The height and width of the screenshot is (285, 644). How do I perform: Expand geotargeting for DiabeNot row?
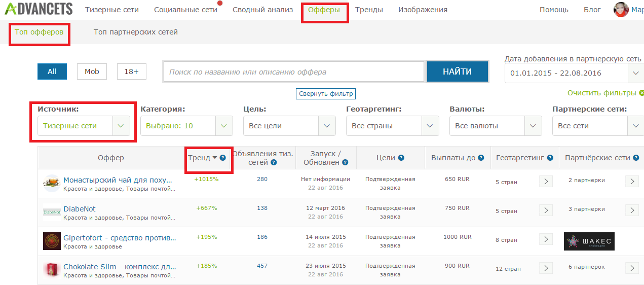[x=546, y=210]
